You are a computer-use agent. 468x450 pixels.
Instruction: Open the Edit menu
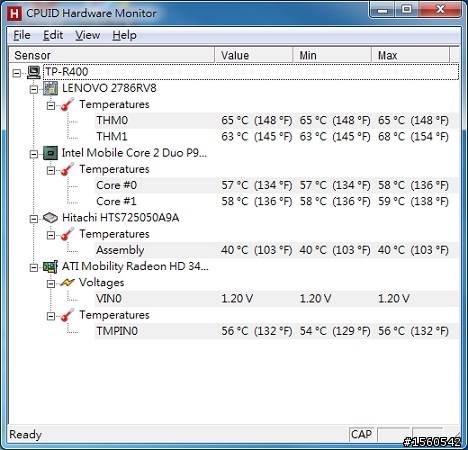(x=53, y=35)
